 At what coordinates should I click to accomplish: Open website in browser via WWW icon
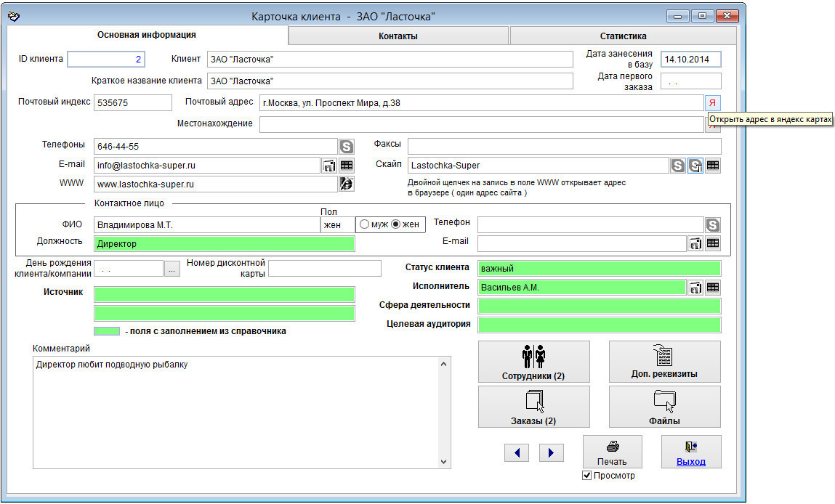click(347, 184)
